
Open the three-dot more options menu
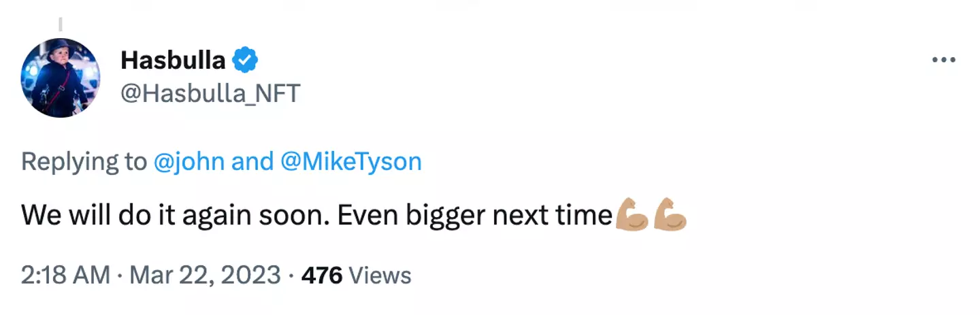pos(943,61)
